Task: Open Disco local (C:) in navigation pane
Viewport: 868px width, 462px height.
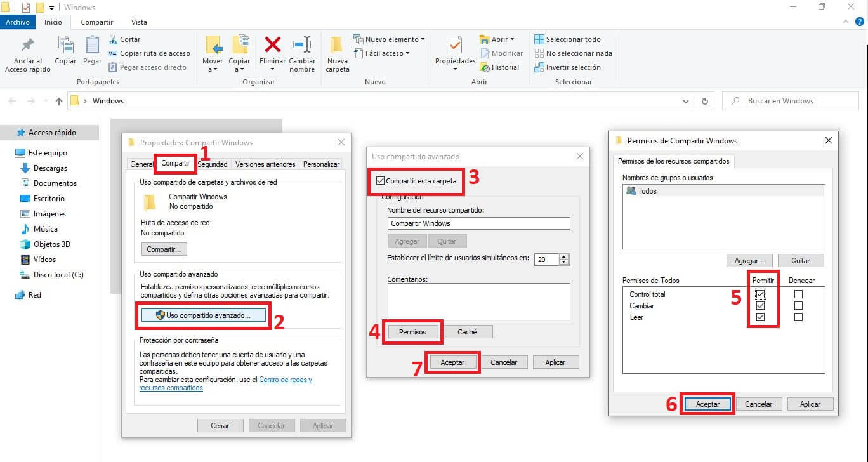Action: (52, 275)
